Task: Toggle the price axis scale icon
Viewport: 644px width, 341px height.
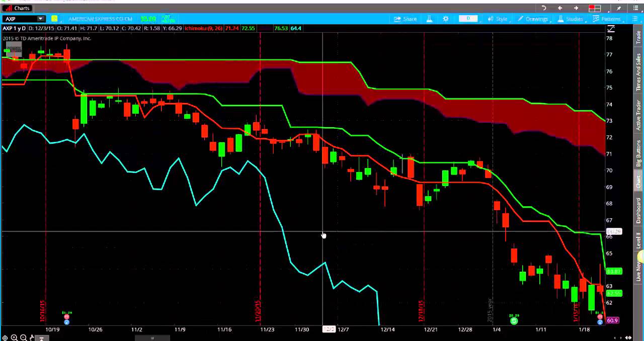Action: coord(611,29)
